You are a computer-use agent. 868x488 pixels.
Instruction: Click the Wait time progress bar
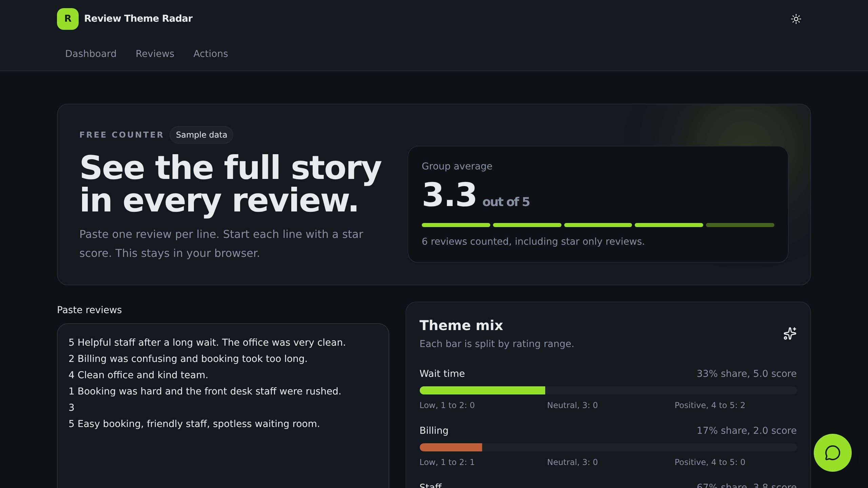[608, 390]
